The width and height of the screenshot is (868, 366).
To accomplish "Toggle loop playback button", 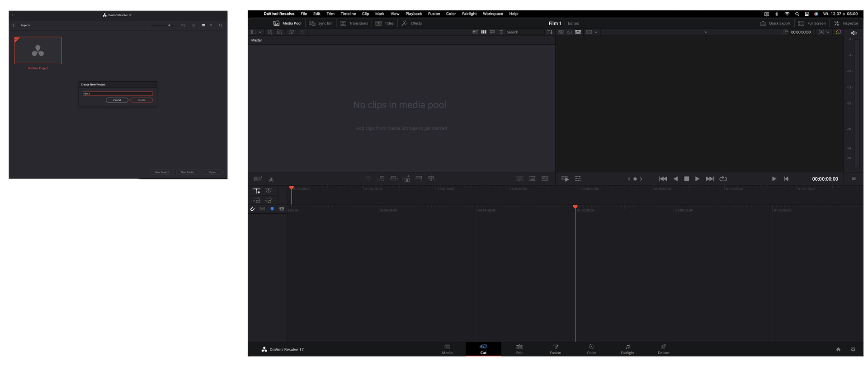I will 723,179.
